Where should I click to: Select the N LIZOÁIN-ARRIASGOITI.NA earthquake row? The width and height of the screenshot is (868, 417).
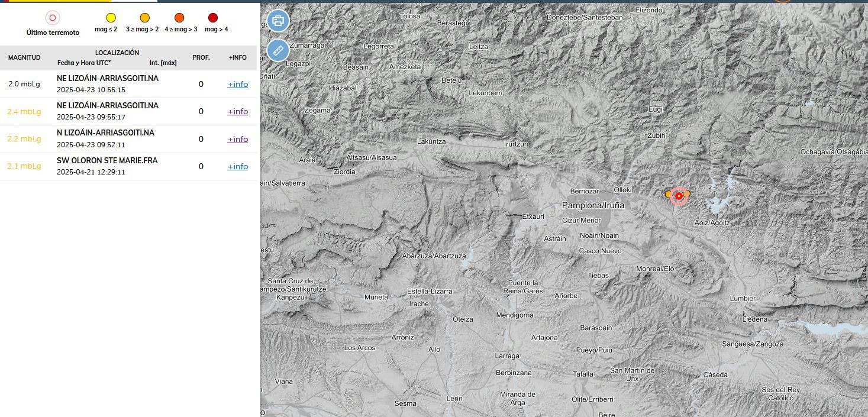[x=105, y=133]
